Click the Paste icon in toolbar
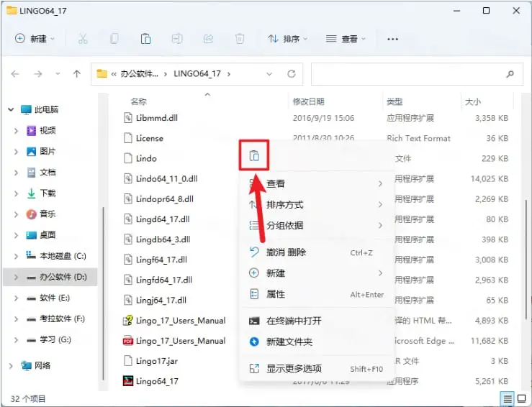 click(x=146, y=39)
